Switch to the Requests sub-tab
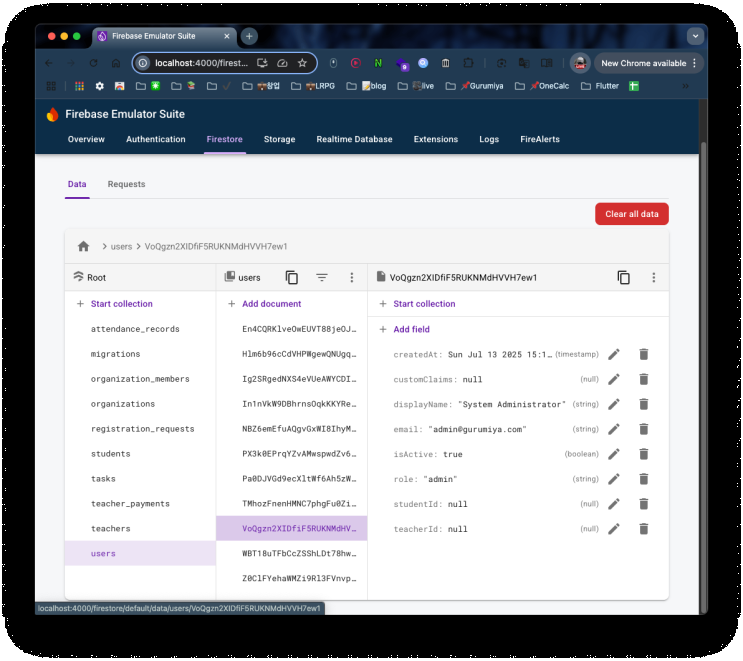This screenshot has width=743, height=661. coord(126,184)
